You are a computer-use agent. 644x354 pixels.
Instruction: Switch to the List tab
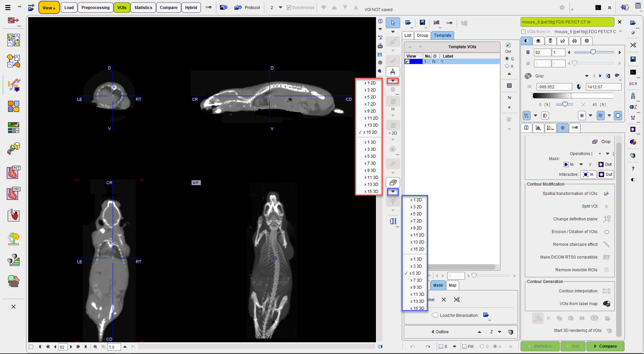click(x=408, y=35)
